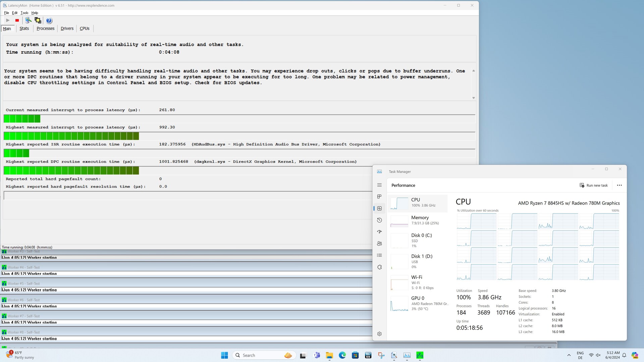Open the Task Manager Users page

[379, 244]
